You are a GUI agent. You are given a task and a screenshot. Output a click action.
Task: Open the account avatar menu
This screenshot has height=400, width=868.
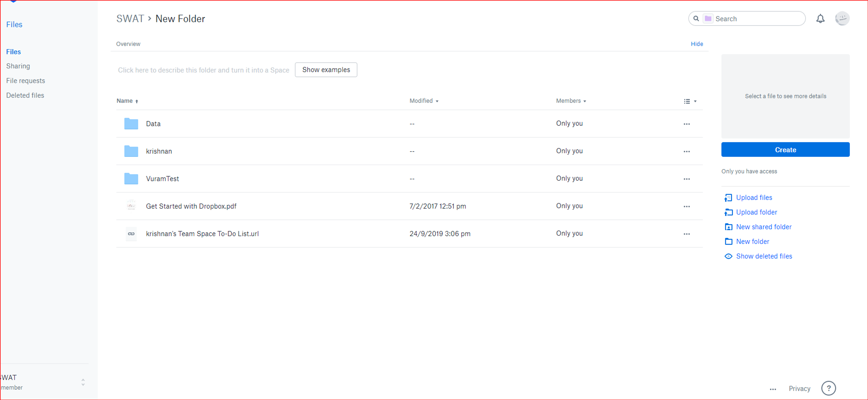(842, 18)
